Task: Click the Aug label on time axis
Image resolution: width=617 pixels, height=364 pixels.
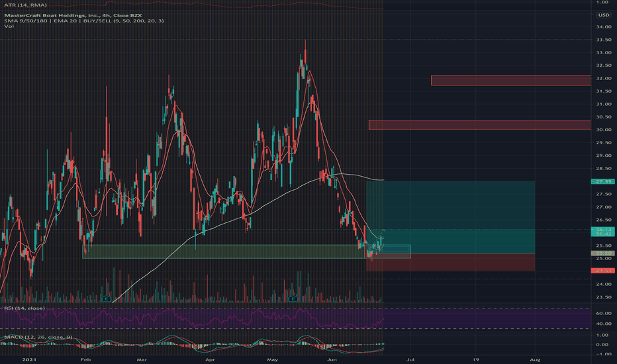Action: (x=535, y=359)
